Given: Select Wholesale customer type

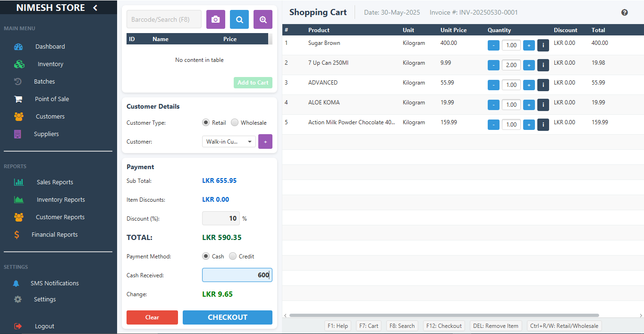Looking at the screenshot, I should point(235,123).
